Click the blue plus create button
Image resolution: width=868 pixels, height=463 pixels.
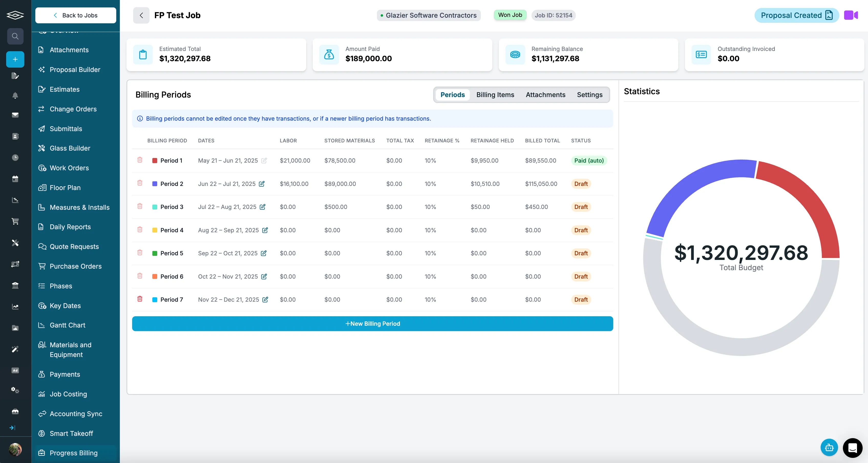click(15, 59)
